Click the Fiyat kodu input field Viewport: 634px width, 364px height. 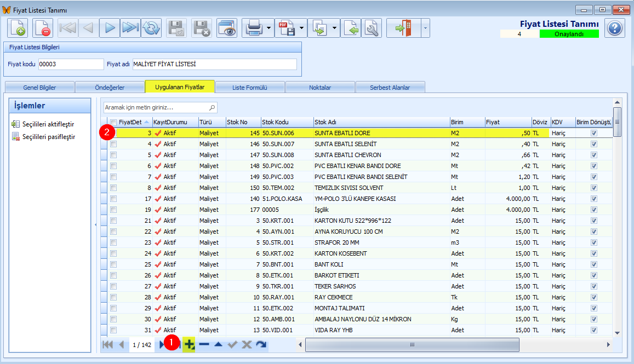click(x=71, y=64)
